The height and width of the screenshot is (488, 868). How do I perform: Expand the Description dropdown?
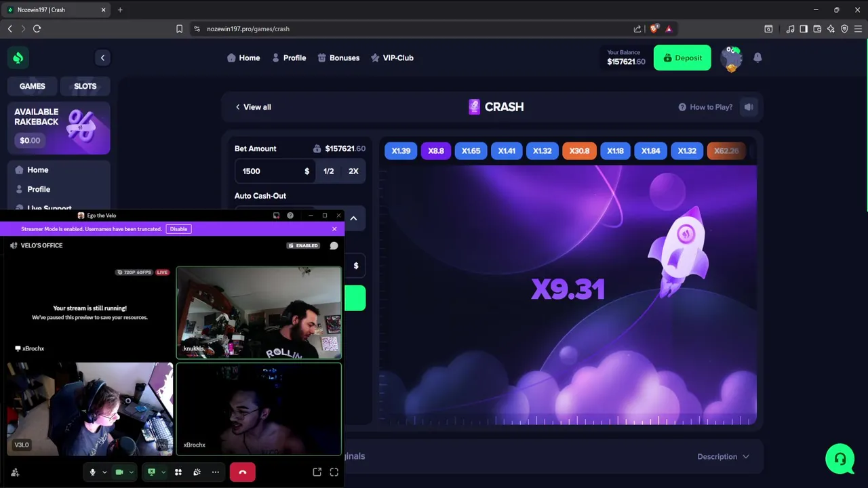coord(723,457)
